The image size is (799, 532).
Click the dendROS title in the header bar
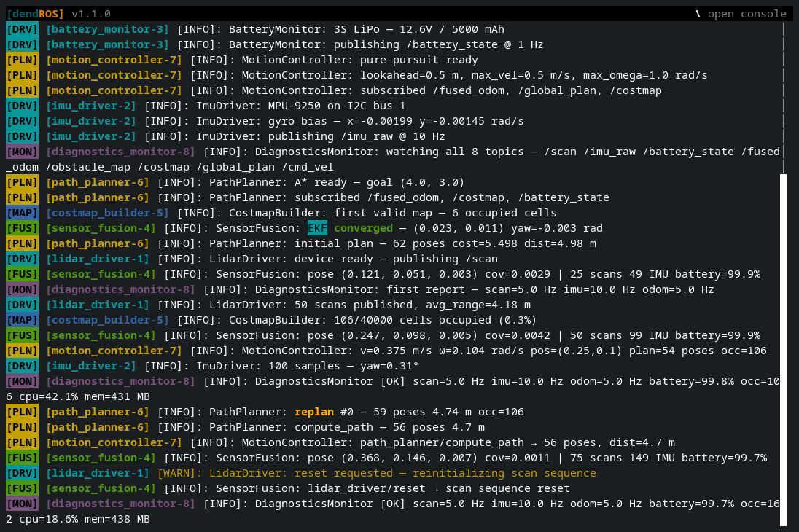(35, 14)
